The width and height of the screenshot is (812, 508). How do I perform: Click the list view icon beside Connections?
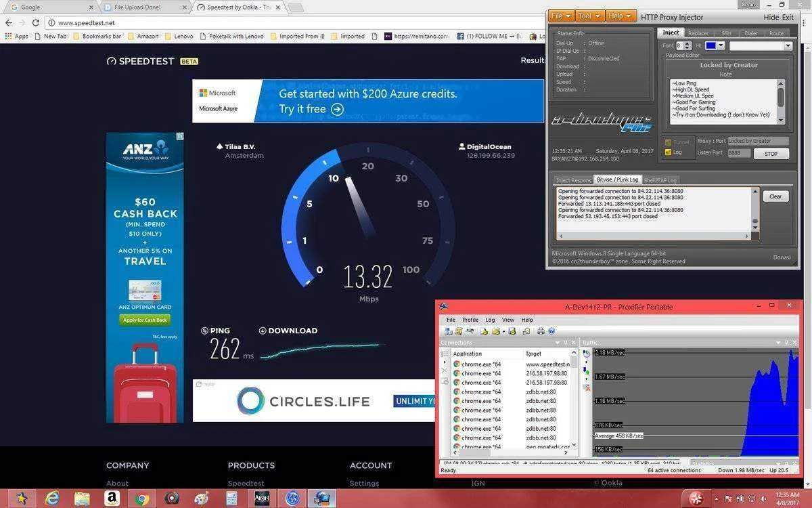click(x=445, y=354)
